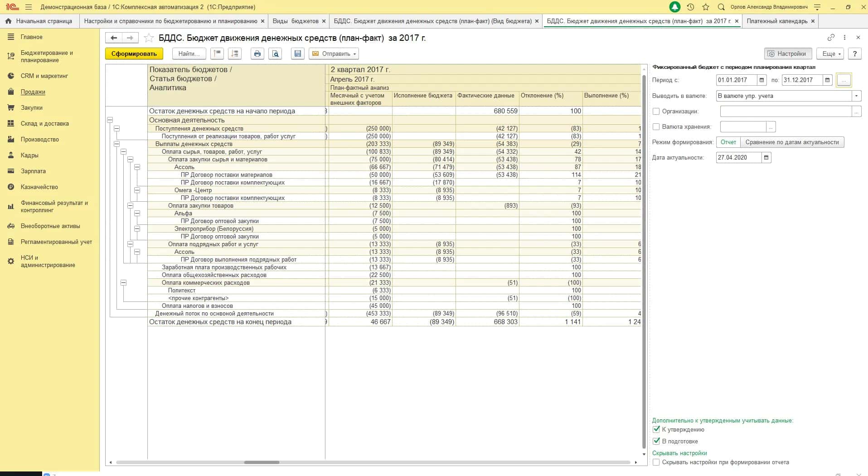Uncheck the К утверждению checkbox
This screenshot has width=868, height=476.
click(x=656, y=429)
